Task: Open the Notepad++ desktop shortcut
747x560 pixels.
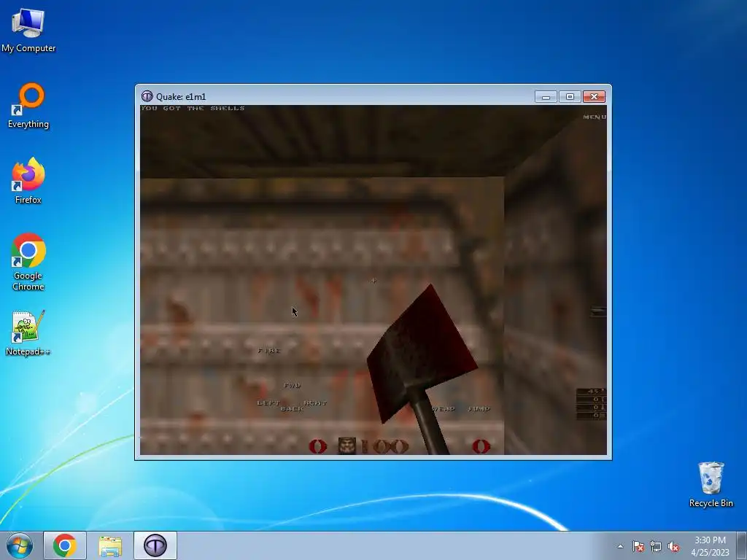Action: point(28,333)
